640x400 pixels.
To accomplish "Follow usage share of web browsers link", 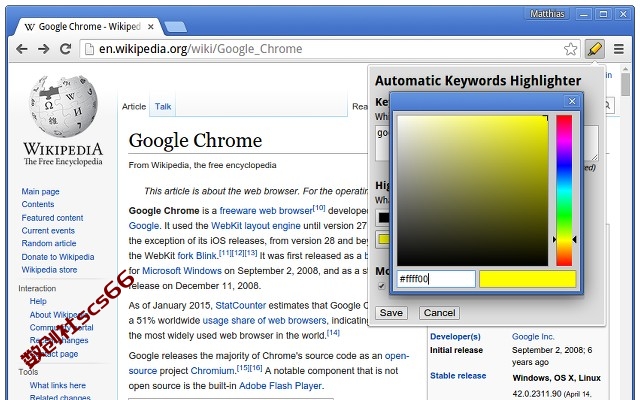I will click(264, 320).
